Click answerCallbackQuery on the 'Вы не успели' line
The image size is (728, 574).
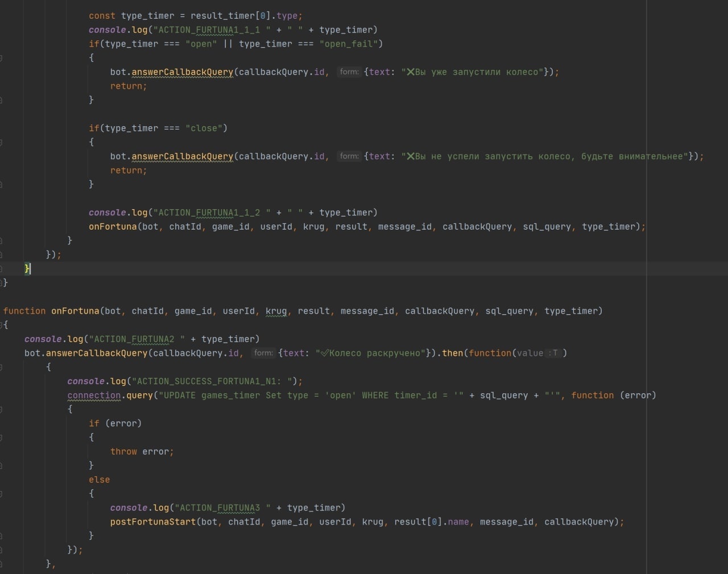coord(183,156)
